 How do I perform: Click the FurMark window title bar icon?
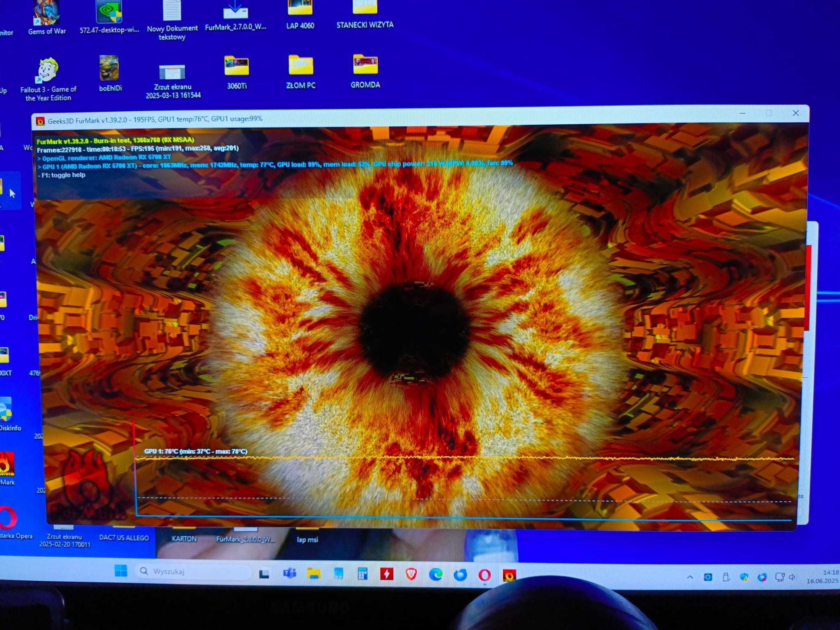tap(40, 121)
